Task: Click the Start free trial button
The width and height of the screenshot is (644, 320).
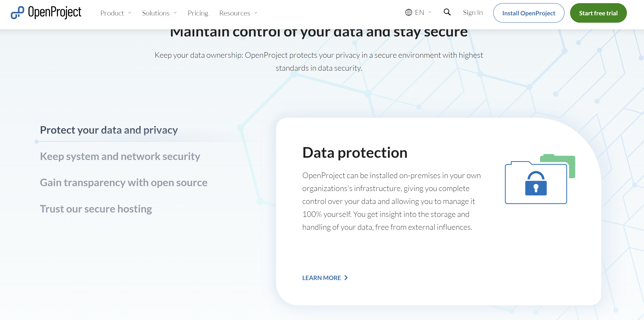Action: pos(598,13)
